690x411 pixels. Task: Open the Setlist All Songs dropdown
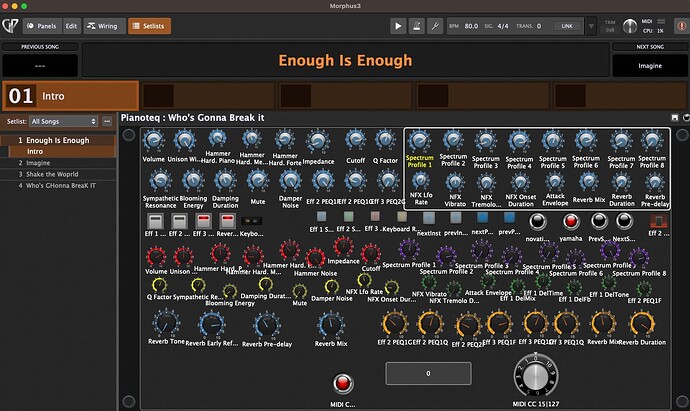[x=63, y=121]
